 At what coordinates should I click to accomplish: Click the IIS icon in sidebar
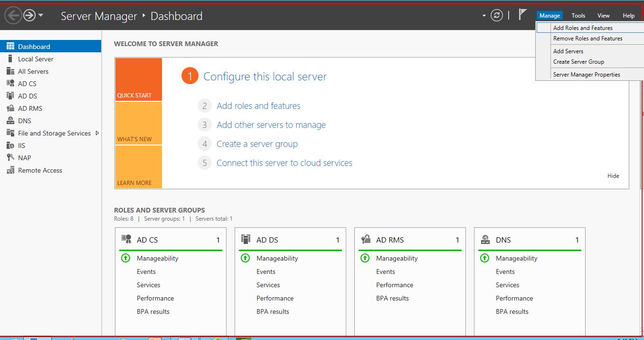pos(10,146)
